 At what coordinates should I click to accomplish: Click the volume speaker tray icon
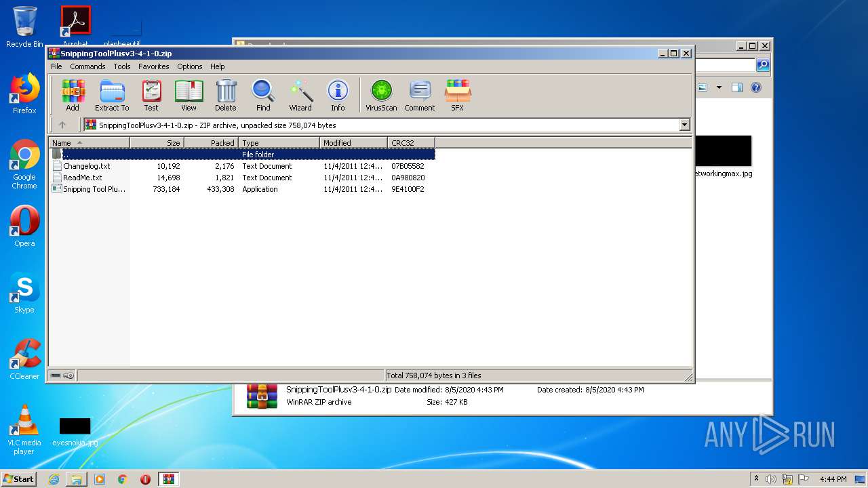pyautogui.click(x=771, y=479)
